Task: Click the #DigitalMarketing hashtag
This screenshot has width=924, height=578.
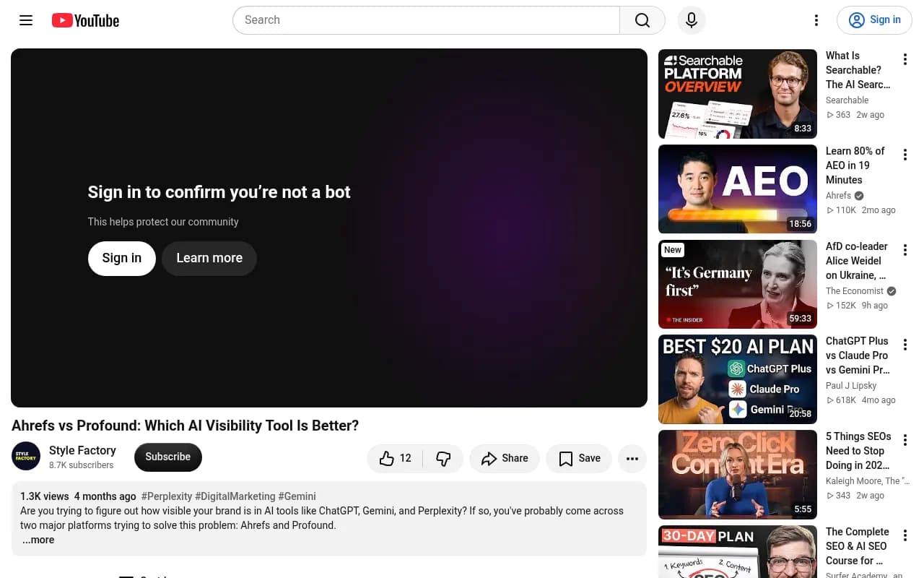Action: click(x=235, y=496)
